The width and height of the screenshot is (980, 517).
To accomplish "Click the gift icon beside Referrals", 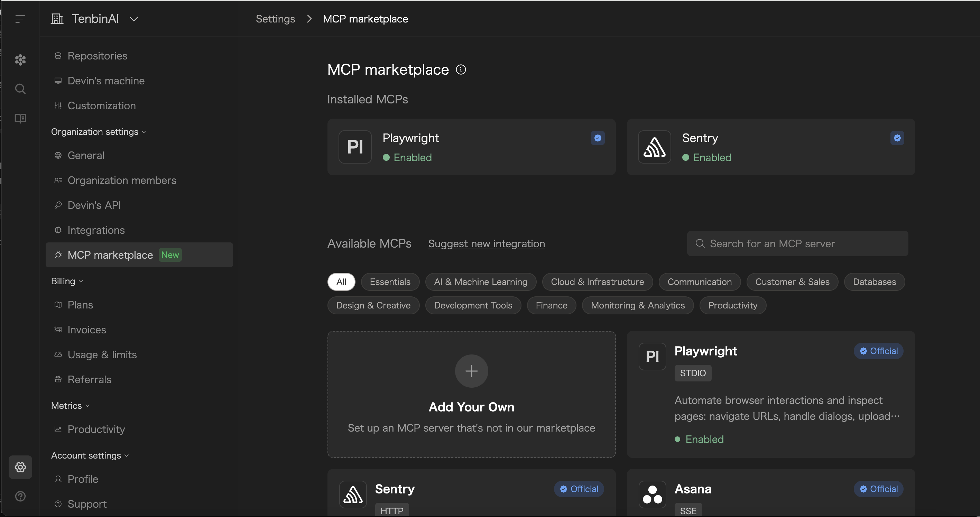I will coord(58,379).
